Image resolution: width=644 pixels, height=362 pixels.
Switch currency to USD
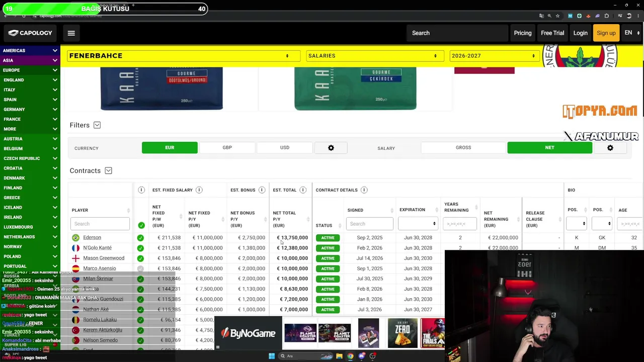(284, 148)
